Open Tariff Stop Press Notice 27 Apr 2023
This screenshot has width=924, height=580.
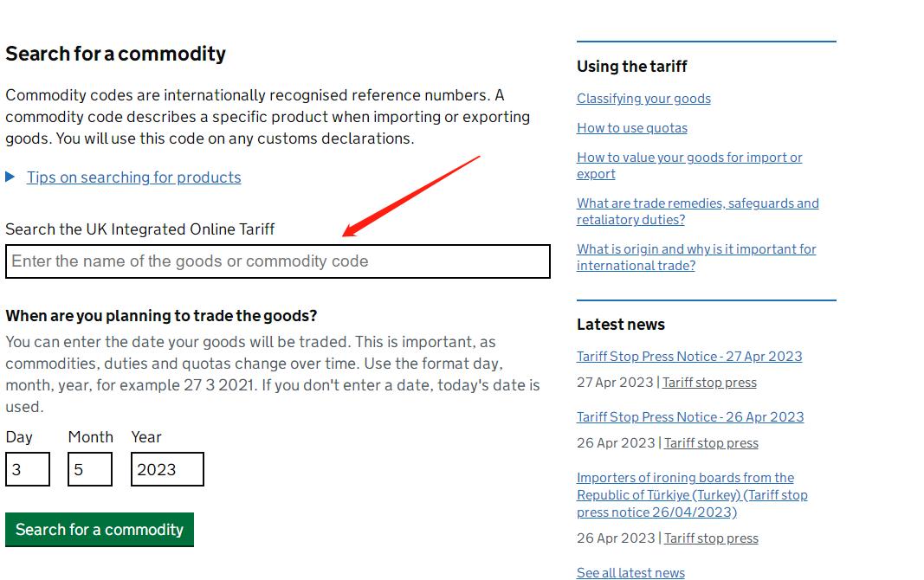[689, 357]
